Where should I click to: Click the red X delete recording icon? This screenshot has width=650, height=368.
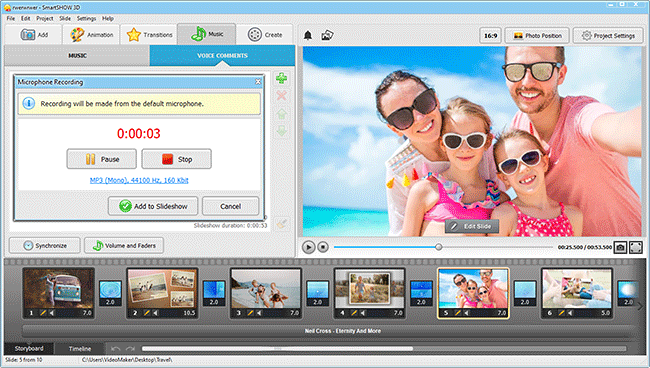(x=281, y=96)
